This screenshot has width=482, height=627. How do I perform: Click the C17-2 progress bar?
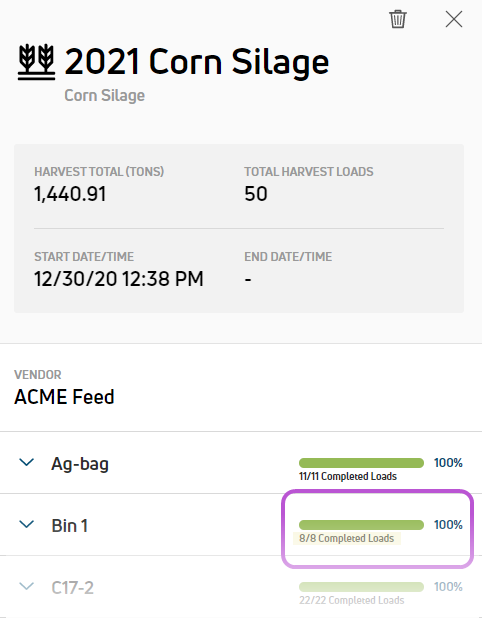pyautogui.click(x=361, y=587)
